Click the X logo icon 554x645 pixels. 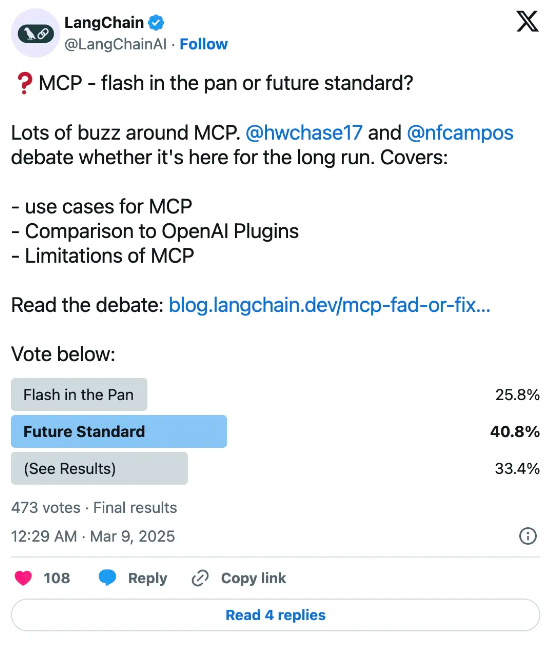pos(527,21)
